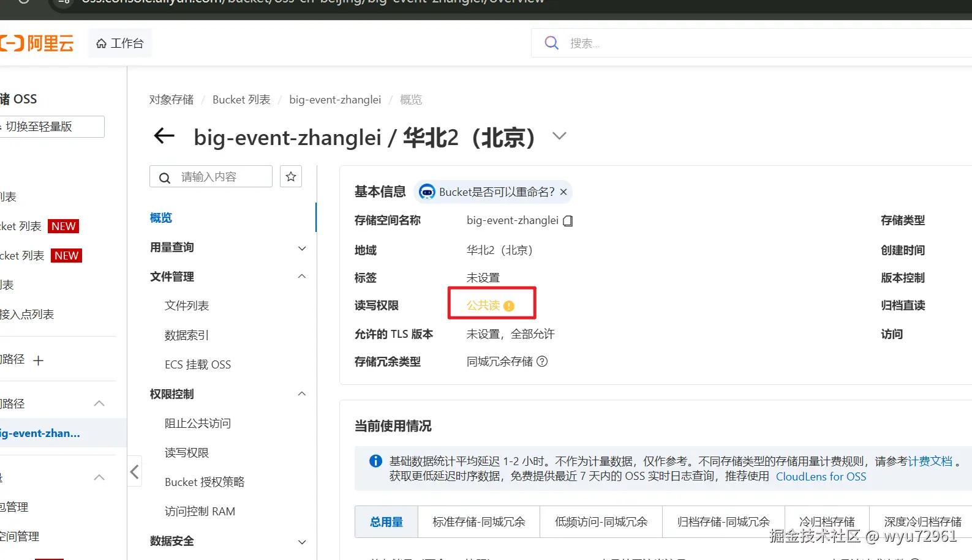Select the 低频访问-同城冗余 tab
The height and width of the screenshot is (560, 972).
point(601,522)
